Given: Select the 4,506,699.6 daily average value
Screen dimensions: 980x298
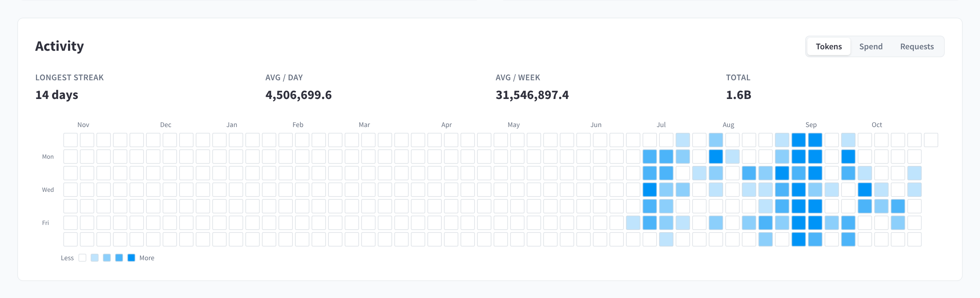Looking at the screenshot, I should click(299, 95).
